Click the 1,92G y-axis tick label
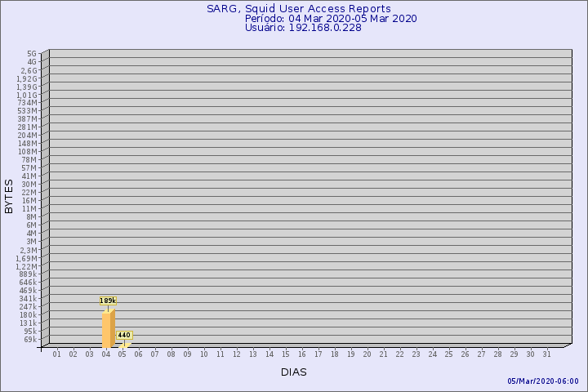Screen dimensions: 588x392 28,78
